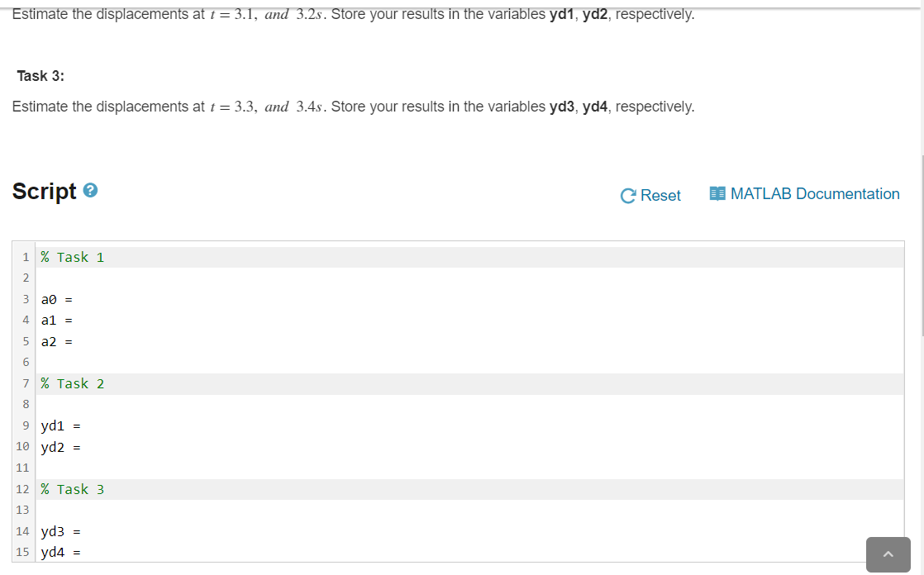Click the chevron-up icon at bottom right

coord(888,554)
